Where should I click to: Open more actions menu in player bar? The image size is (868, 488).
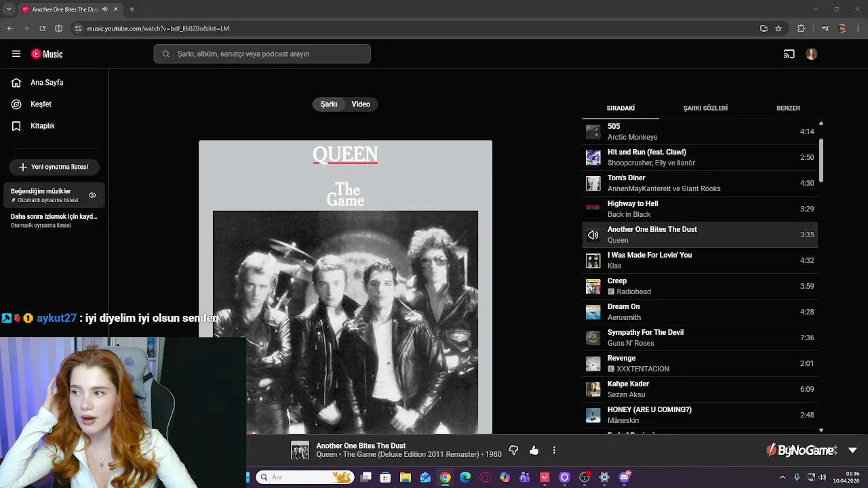tap(554, 451)
